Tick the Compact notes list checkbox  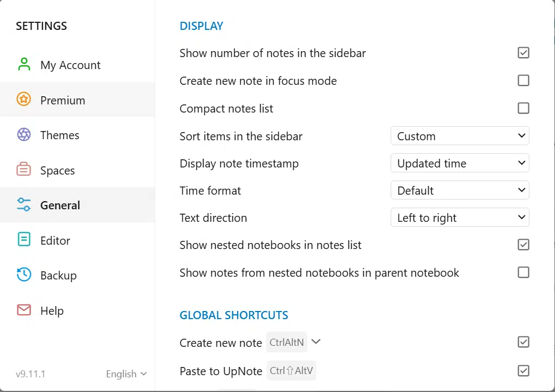[x=523, y=108]
